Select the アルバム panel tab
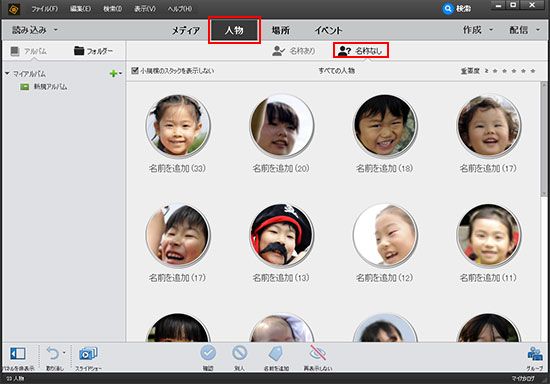Screen dimensions: 550x384 pos(29,51)
